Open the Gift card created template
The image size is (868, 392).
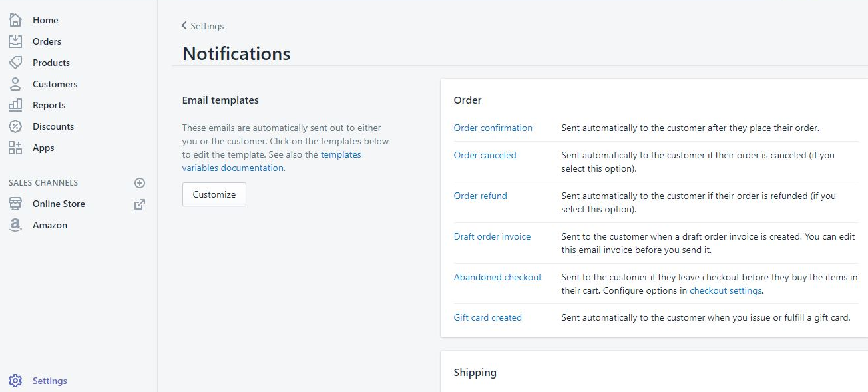click(x=488, y=317)
